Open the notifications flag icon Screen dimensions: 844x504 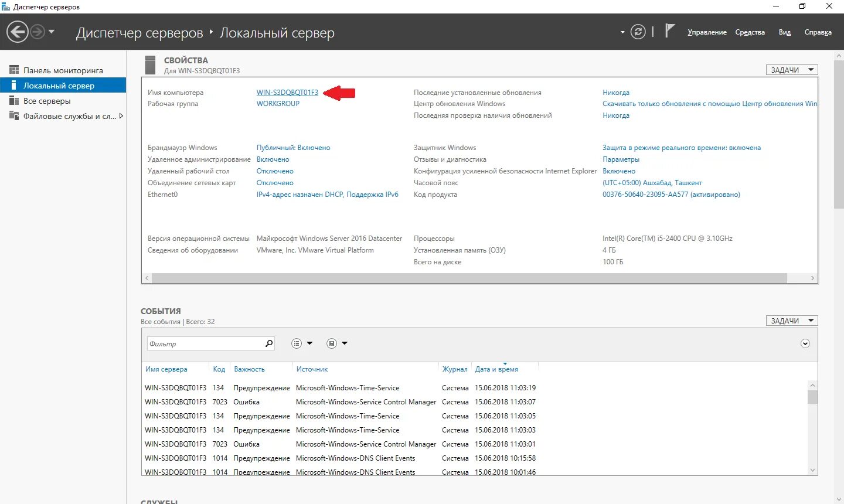(x=670, y=30)
